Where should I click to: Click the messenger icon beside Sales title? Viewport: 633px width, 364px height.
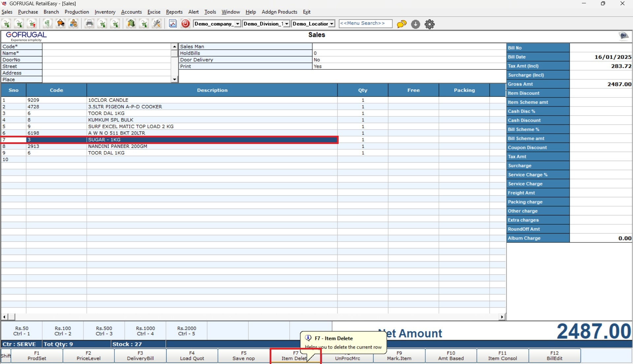[x=623, y=36]
